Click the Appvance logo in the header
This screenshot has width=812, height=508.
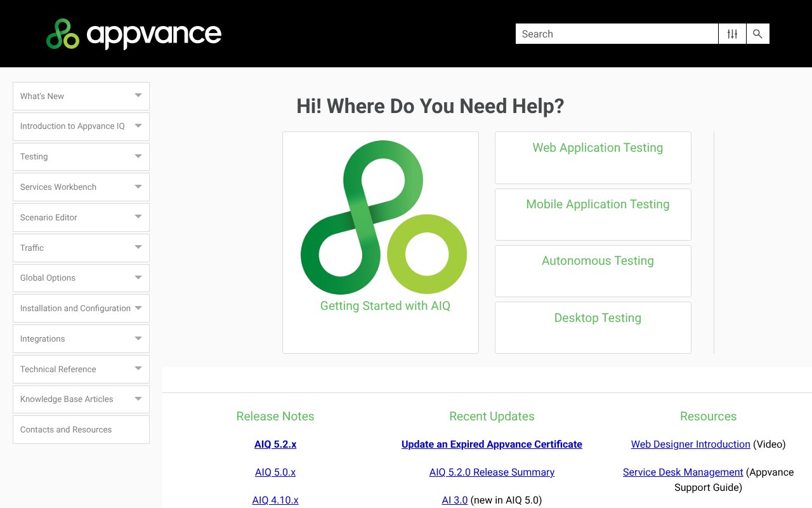[133, 34]
